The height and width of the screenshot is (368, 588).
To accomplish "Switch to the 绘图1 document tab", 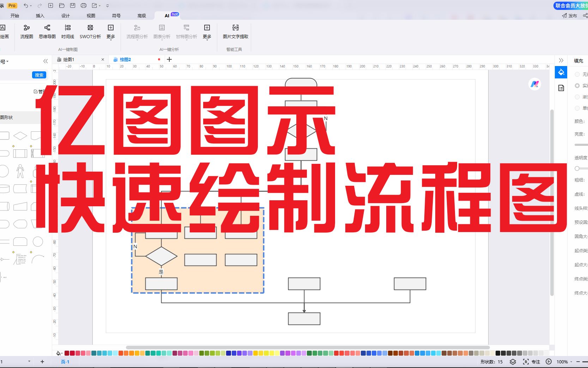I will point(69,59).
